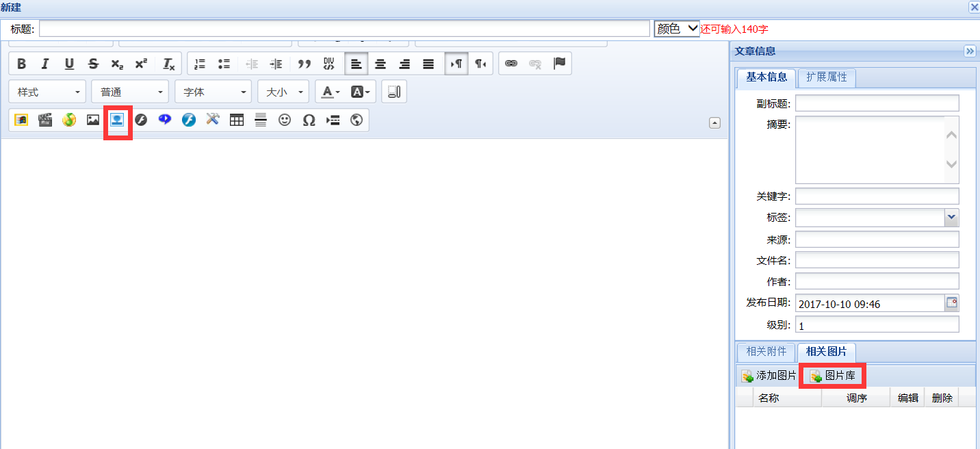Create DIV container

pos(328,64)
